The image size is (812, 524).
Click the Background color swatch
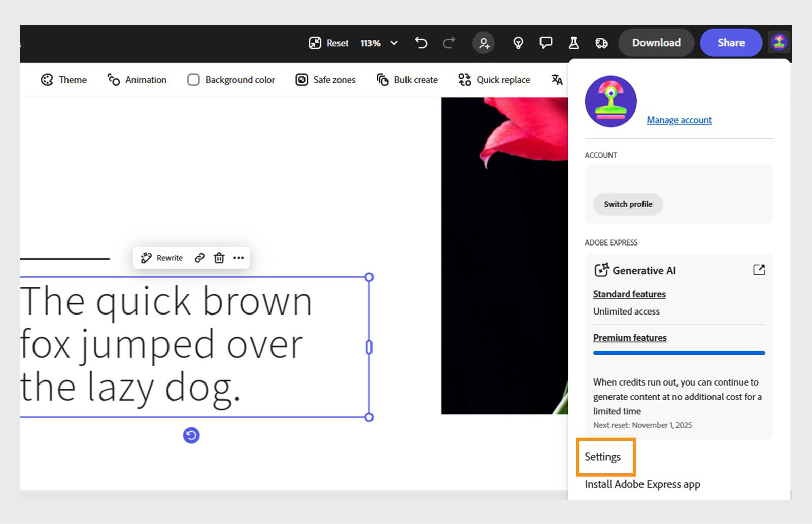[x=193, y=80]
